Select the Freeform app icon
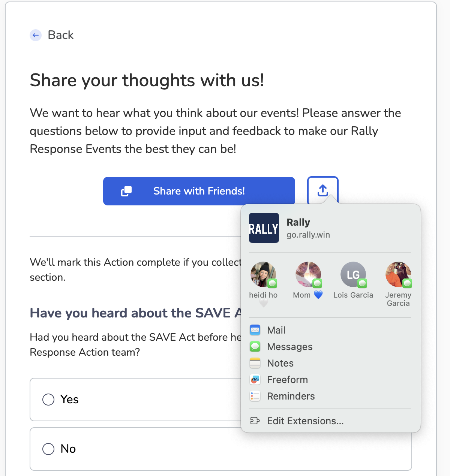This screenshot has height=476, width=450. tap(255, 380)
